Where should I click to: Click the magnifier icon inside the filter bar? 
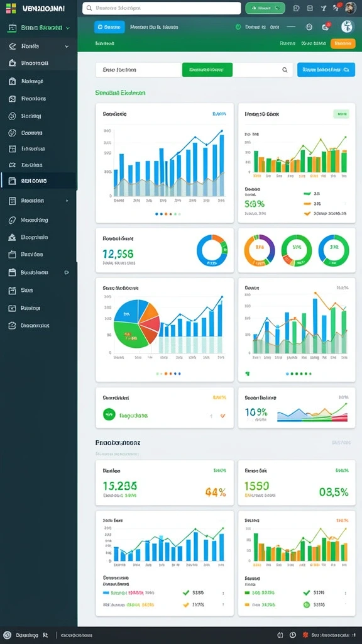(x=285, y=70)
